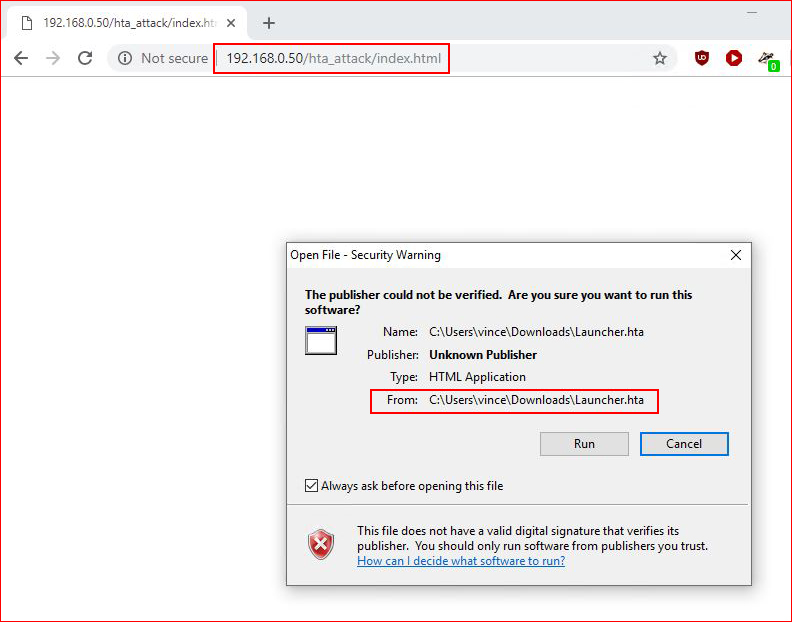
Task: Click the red shield warning icon
Action: pos(321,544)
